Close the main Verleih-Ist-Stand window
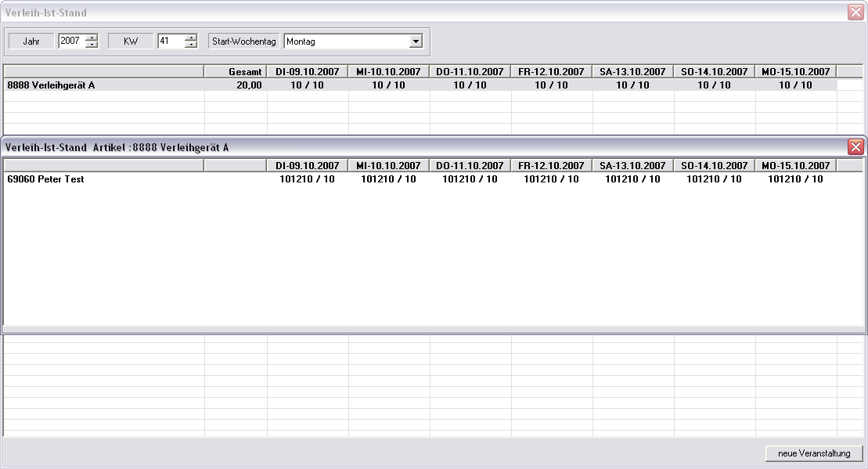The image size is (868, 469). [855, 13]
